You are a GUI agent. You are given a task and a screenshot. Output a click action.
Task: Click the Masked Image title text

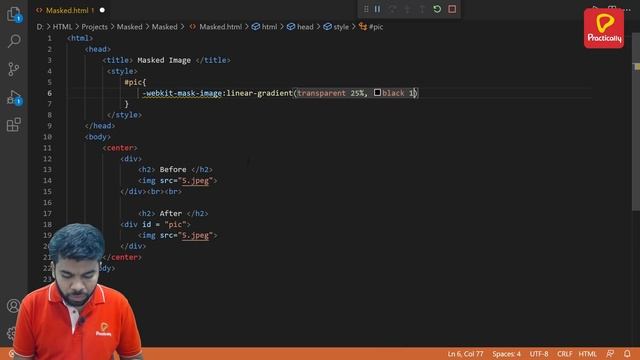[164, 60]
